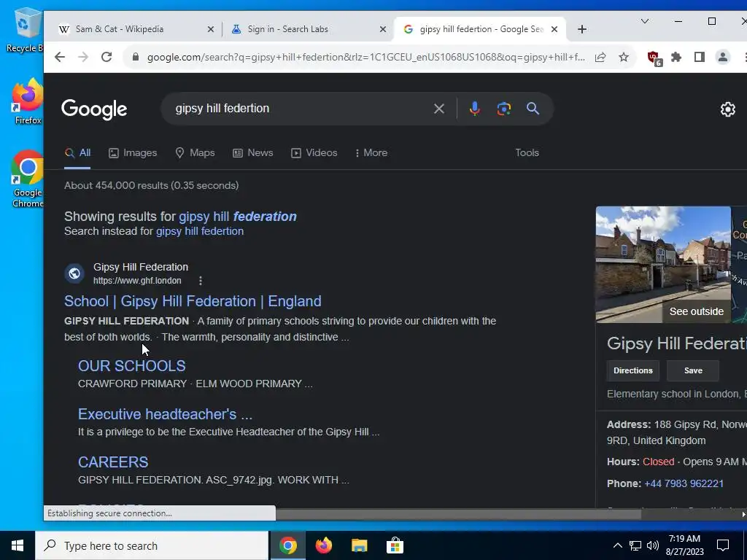The height and width of the screenshot is (560, 747).
Task: Open the volume tray icon
Action: point(653,545)
